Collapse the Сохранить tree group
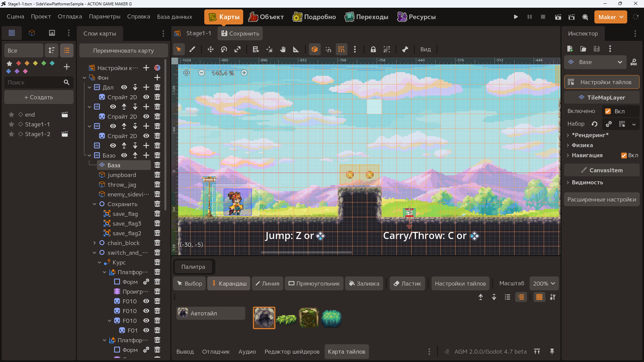Screen dimensions: 644x362 coord(94,204)
